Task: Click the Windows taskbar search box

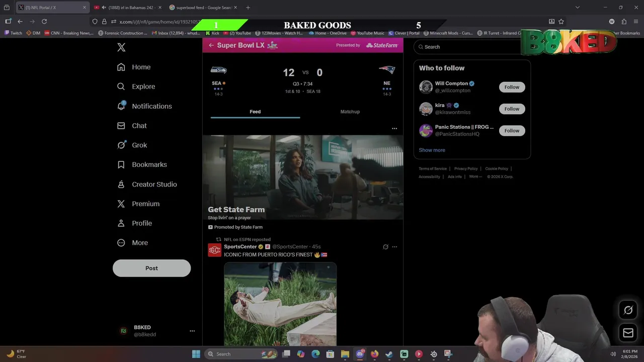Action: [242, 354]
